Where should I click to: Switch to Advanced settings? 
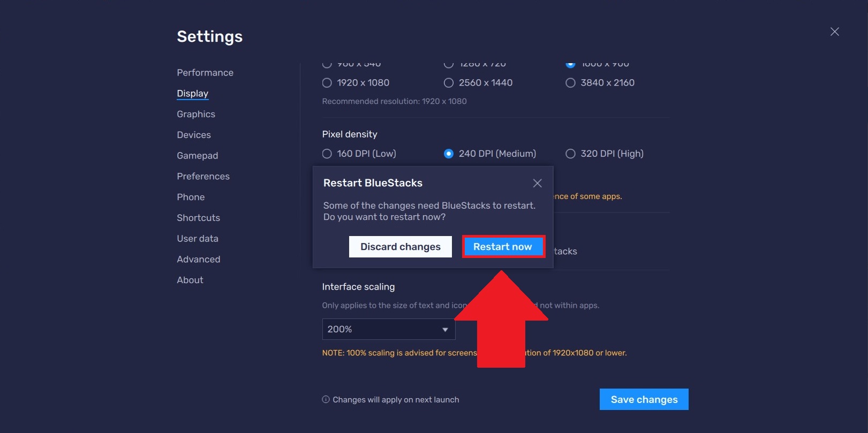click(x=199, y=259)
